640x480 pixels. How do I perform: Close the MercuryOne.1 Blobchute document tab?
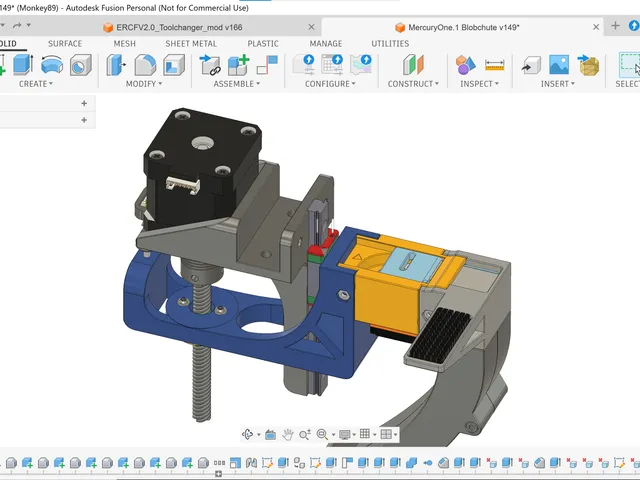tap(596, 27)
